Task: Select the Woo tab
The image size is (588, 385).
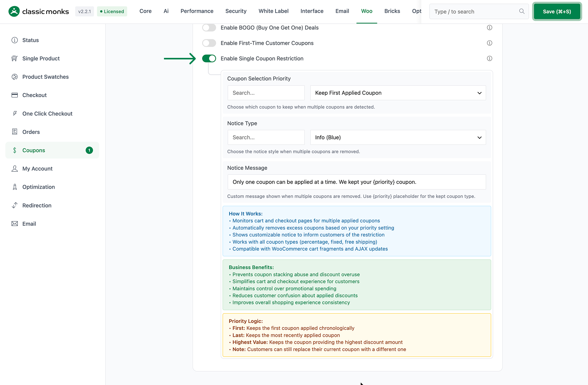Action: point(367,11)
